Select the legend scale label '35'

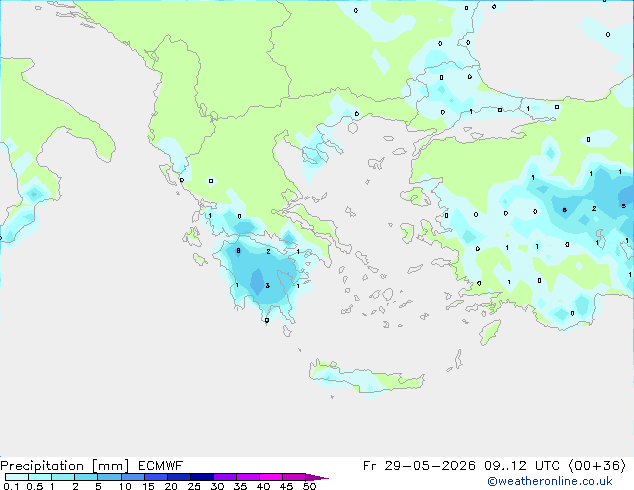click(240, 486)
